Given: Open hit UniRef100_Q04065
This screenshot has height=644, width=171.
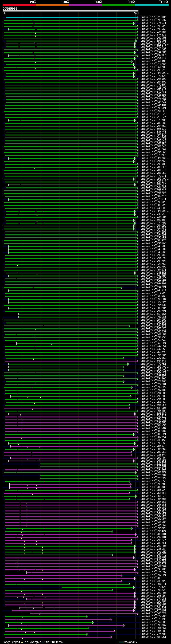Looking at the screenshot, I should click(153, 50).
